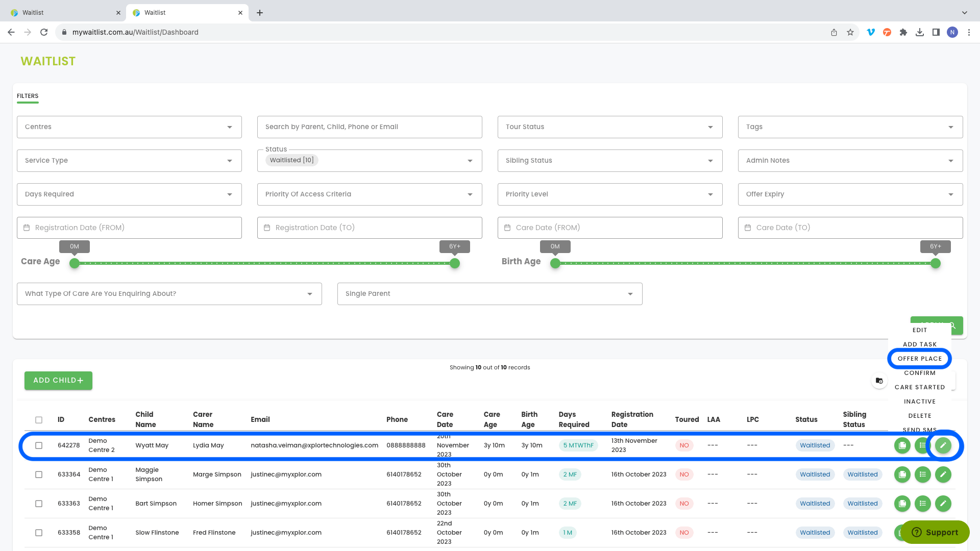Toggle the select-all checkbox in the table header
This screenshot has height=551, width=980.
pos(39,420)
